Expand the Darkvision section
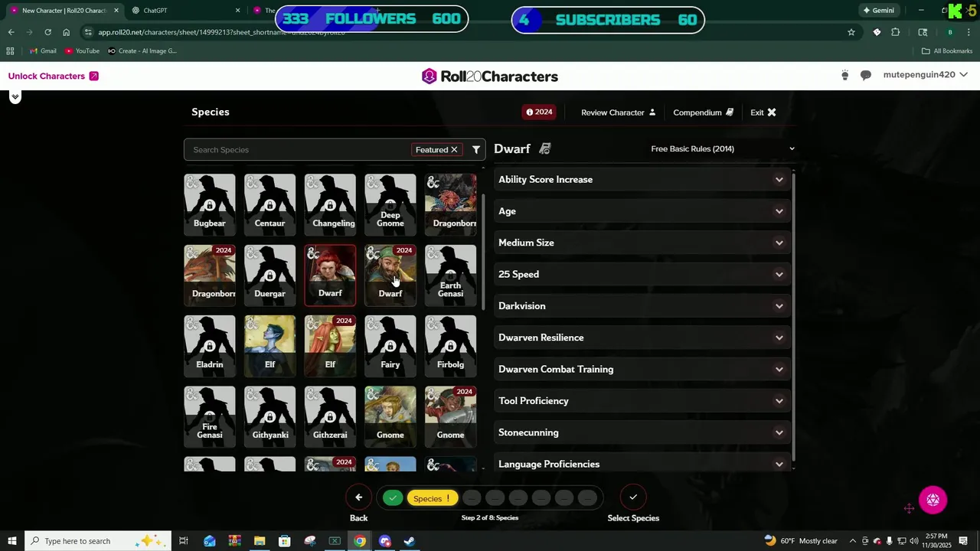Screen dimensions: 980x551 (x=642, y=306)
